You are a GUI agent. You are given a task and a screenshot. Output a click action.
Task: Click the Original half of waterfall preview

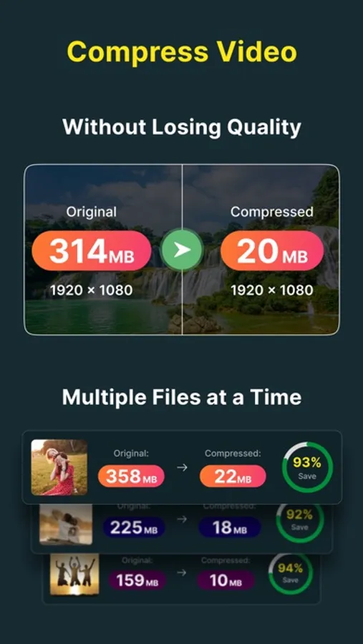click(103, 250)
